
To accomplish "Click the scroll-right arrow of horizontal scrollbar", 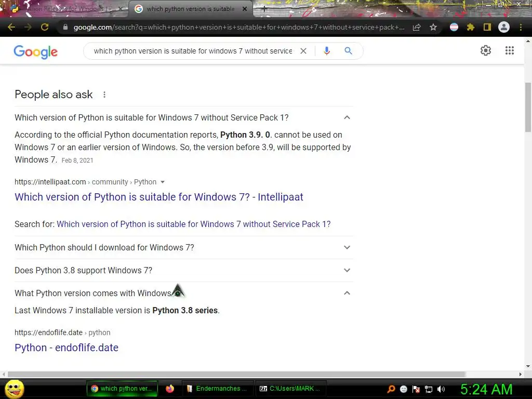I will pos(521,374).
